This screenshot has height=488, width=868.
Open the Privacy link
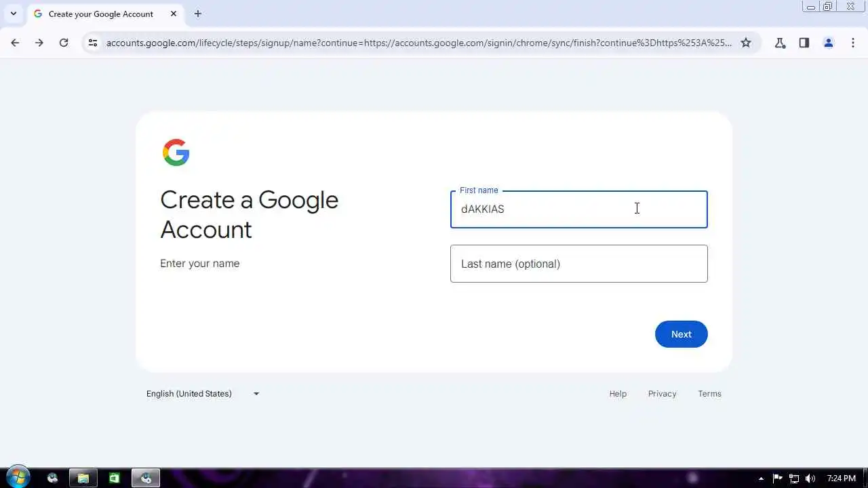point(662,394)
